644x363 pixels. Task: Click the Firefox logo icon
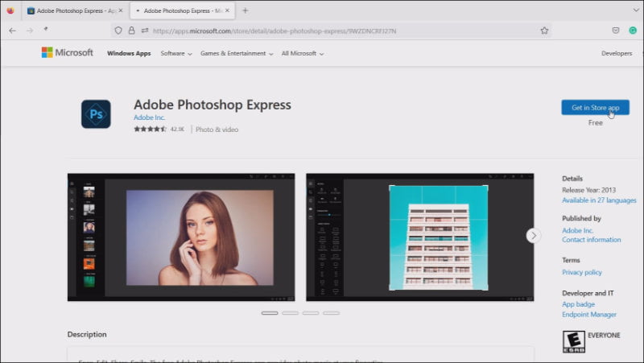10,10
